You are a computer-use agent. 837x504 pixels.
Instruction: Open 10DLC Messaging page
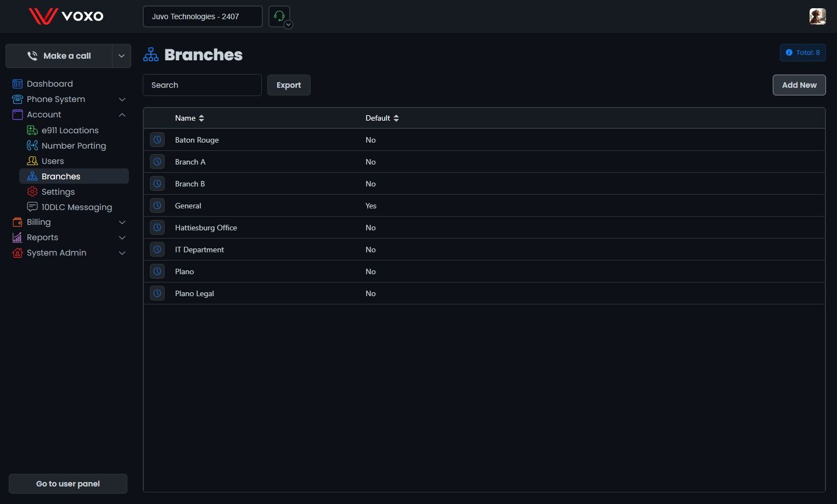pyautogui.click(x=77, y=207)
